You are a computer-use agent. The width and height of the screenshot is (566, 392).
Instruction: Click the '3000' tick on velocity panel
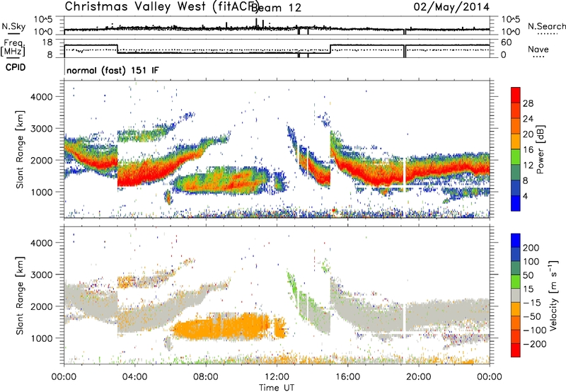coord(42,275)
